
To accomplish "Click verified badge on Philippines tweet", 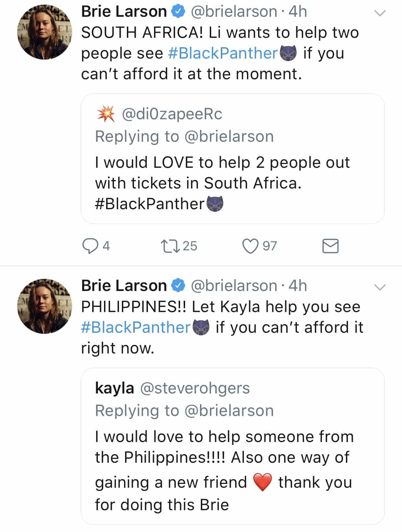I will coord(178,286).
